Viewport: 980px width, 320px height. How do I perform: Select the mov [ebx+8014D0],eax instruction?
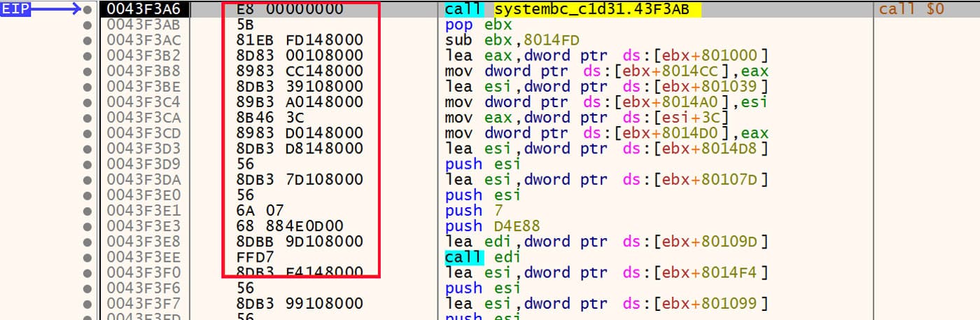607,133
